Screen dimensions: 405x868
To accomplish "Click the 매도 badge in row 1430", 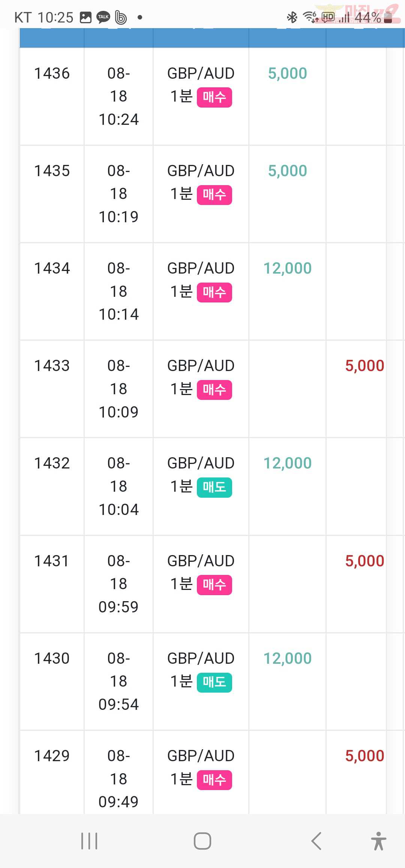I will (x=214, y=682).
